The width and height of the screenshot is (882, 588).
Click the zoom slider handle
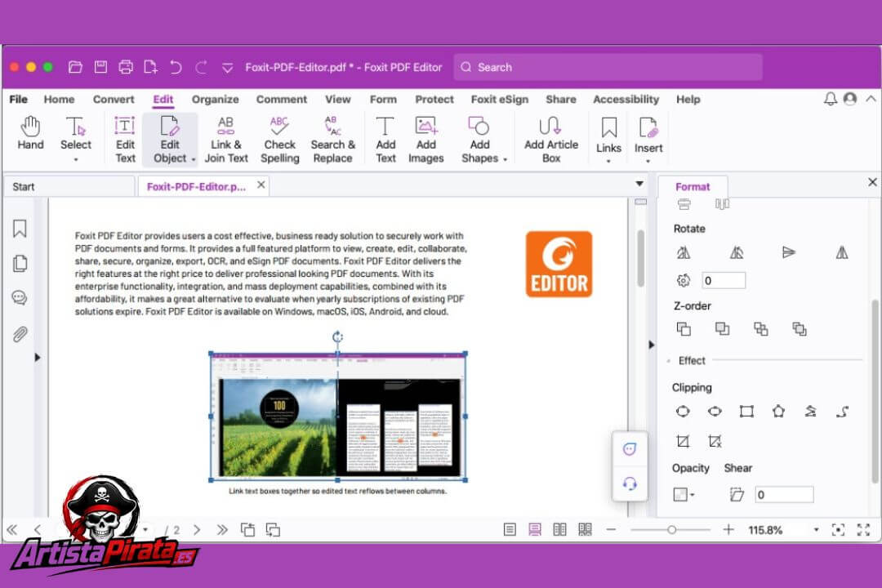671,529
